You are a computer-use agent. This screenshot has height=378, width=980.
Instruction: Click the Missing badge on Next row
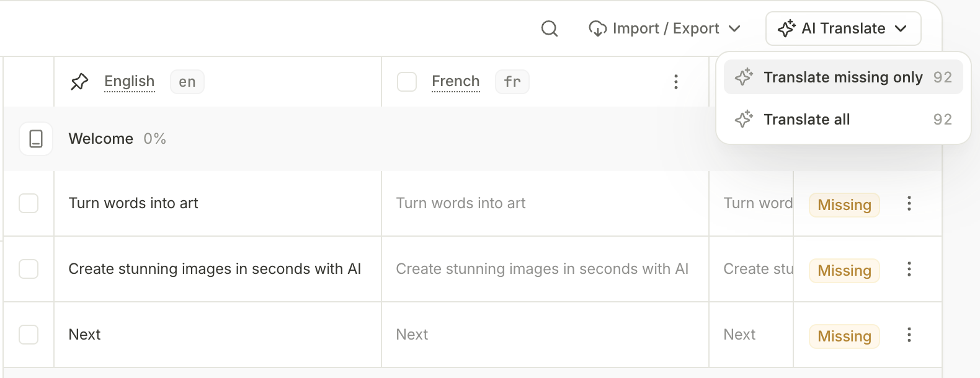pos(844,336)
